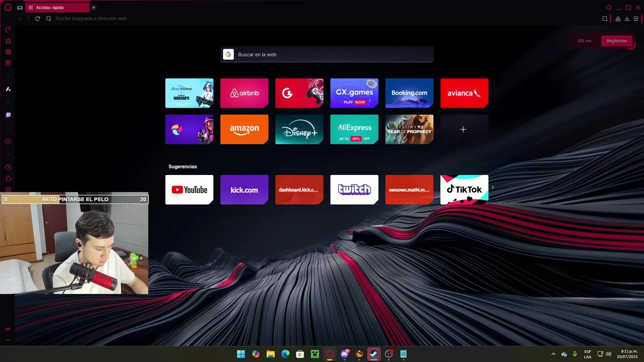This screenshot has width=644, height=362.
Task: Open Microsoft Edge from the taskbar
Action: (x=285, y=354)
